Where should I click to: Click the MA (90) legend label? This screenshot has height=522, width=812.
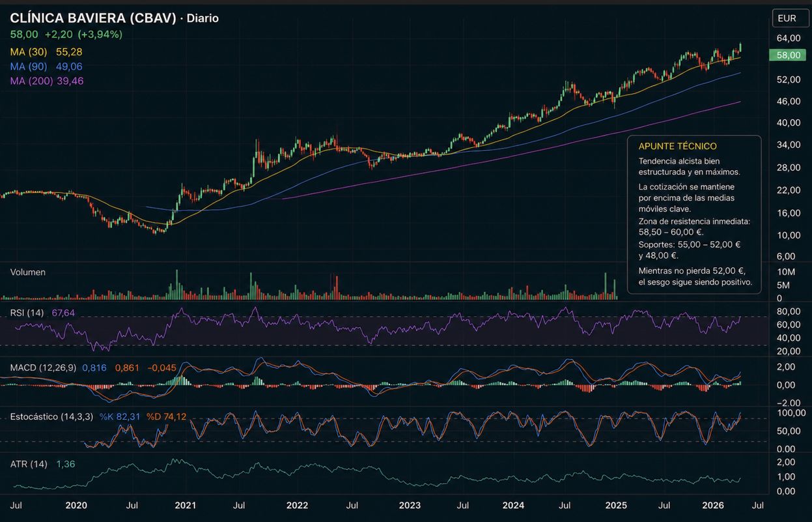[x=28, y=66]
